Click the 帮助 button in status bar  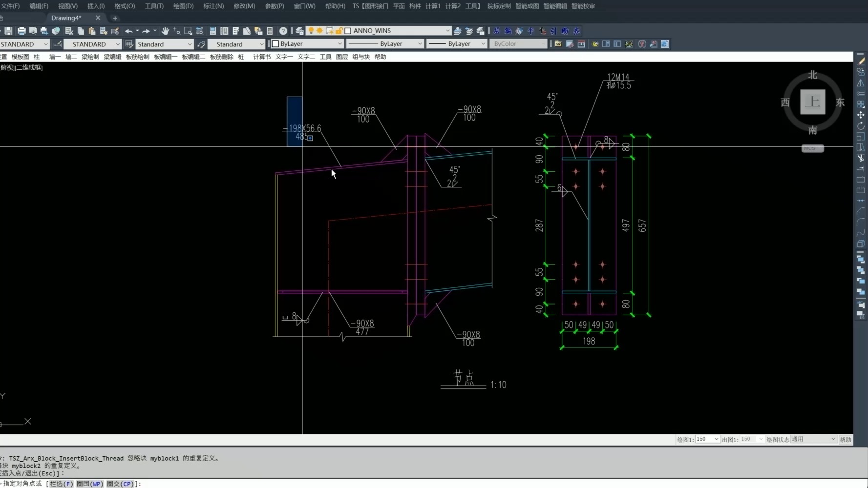[x=846, y=439]
